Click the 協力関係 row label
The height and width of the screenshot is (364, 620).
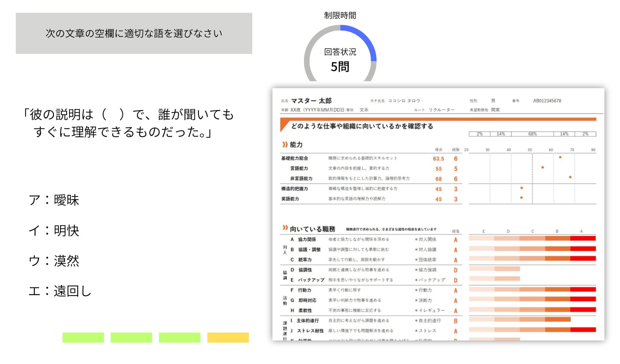click(x=307, y=239)
